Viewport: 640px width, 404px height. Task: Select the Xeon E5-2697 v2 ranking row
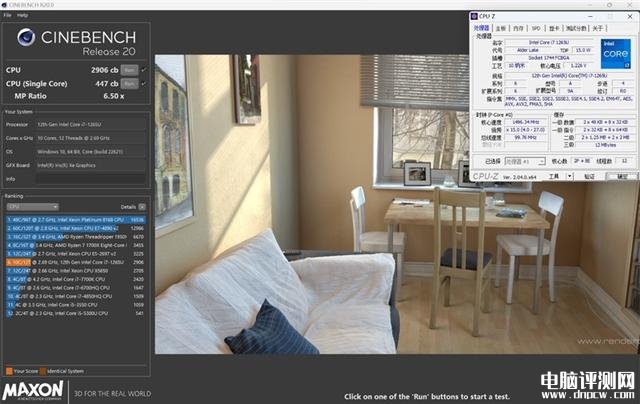click(x=76, y=254)
